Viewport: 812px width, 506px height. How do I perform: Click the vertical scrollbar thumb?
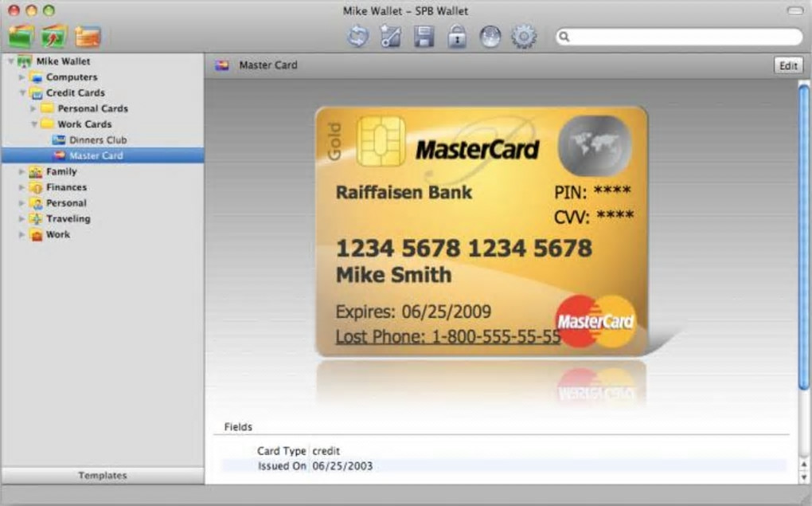tap(804, 237)
